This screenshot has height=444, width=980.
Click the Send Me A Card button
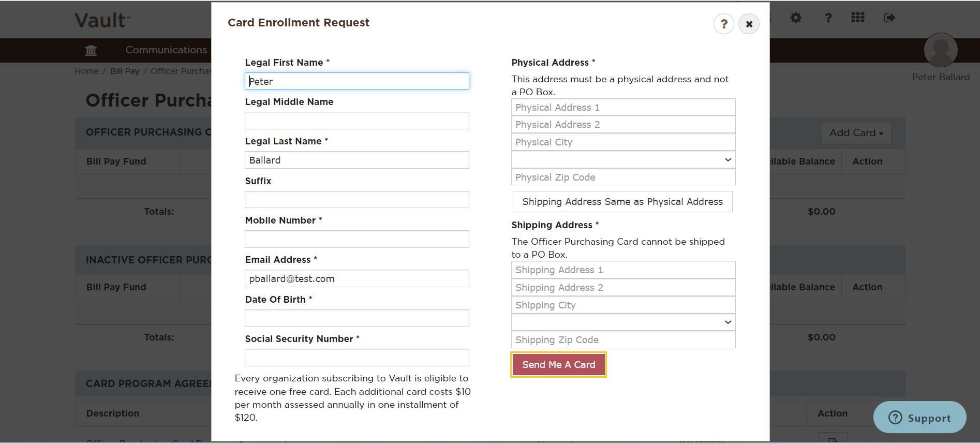[x=558, y=365]
